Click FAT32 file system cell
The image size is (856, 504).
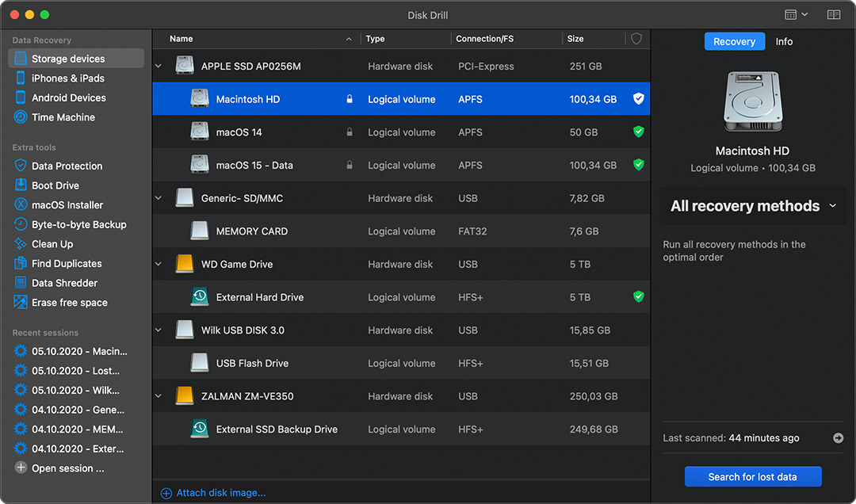[472, 231]
